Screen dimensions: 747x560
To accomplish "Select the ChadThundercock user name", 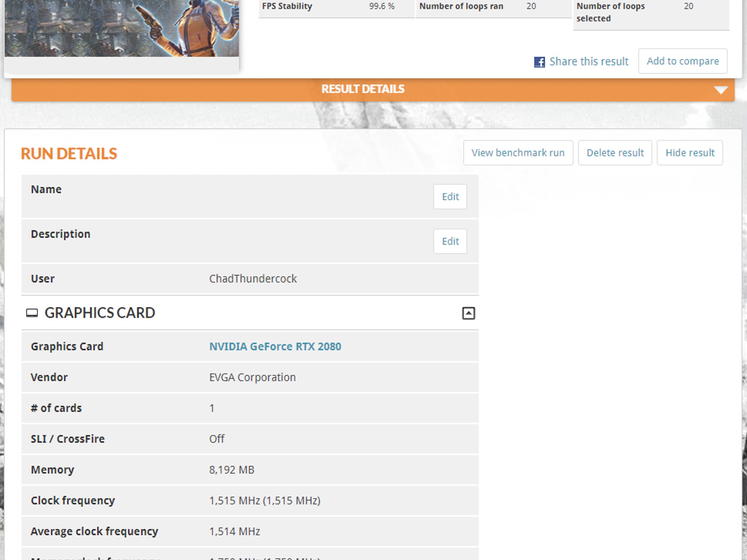I will (253, 279).
